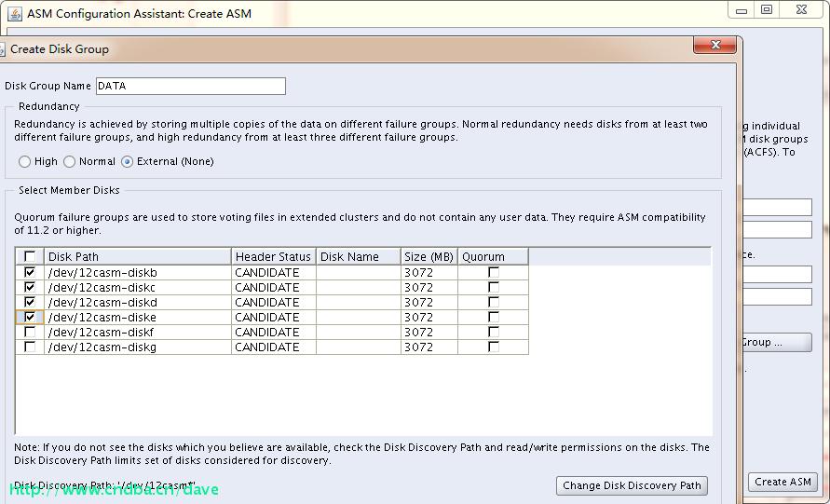Click the Disk Path column header
Screen dimensions: 830x504
pos(138,257)
